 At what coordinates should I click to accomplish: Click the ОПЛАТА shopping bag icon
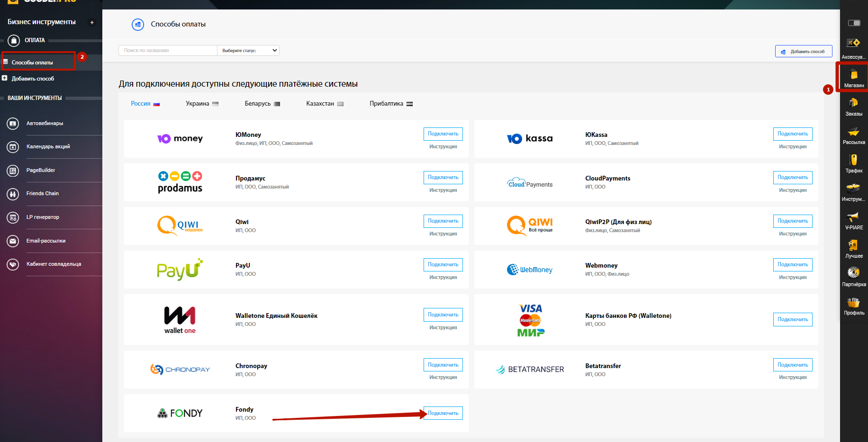pos(14,40)
